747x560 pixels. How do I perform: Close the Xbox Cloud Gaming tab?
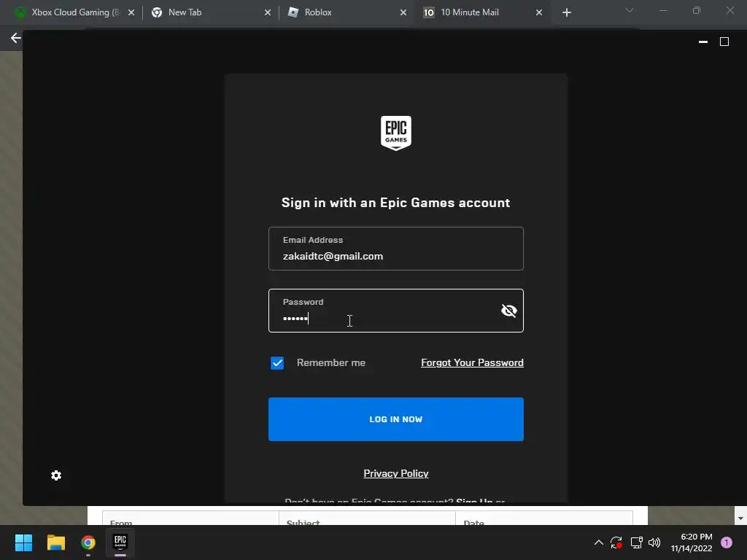click(131, 12)
